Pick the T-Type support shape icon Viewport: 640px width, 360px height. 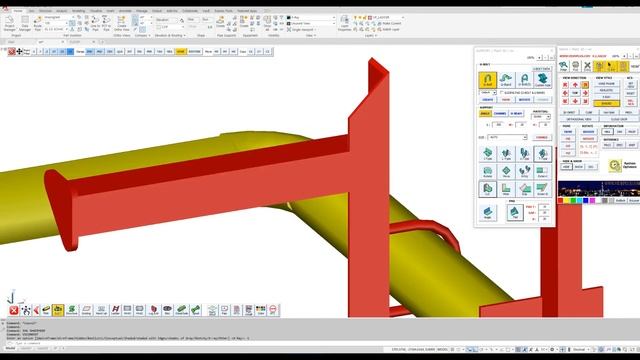pos(542,154)
